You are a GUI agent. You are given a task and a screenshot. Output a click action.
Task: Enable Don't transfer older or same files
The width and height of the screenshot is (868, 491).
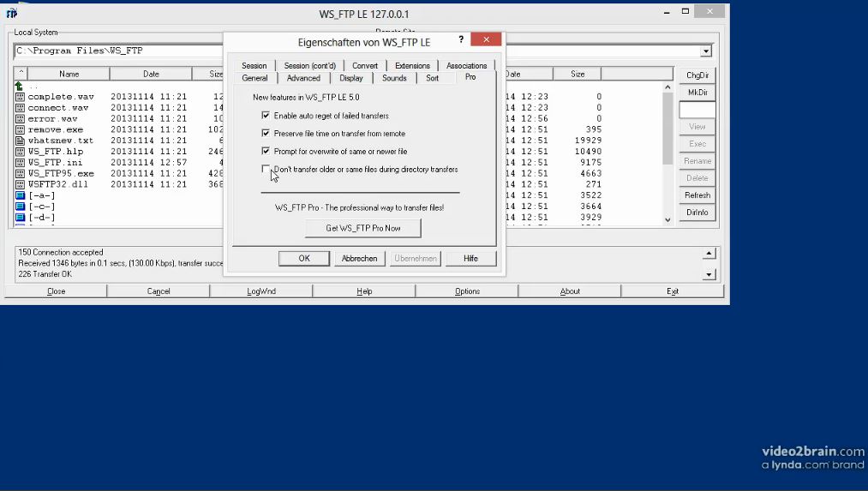pos(266,169)
